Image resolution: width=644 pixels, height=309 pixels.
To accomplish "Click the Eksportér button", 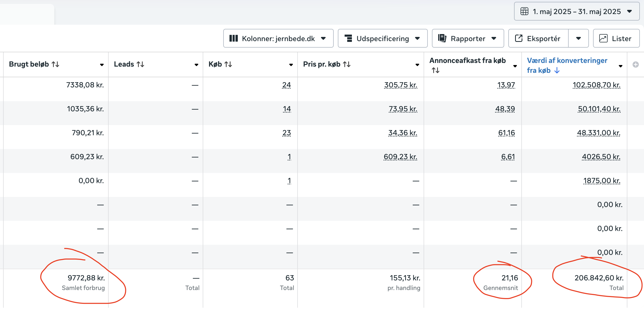I will point(538,38).
